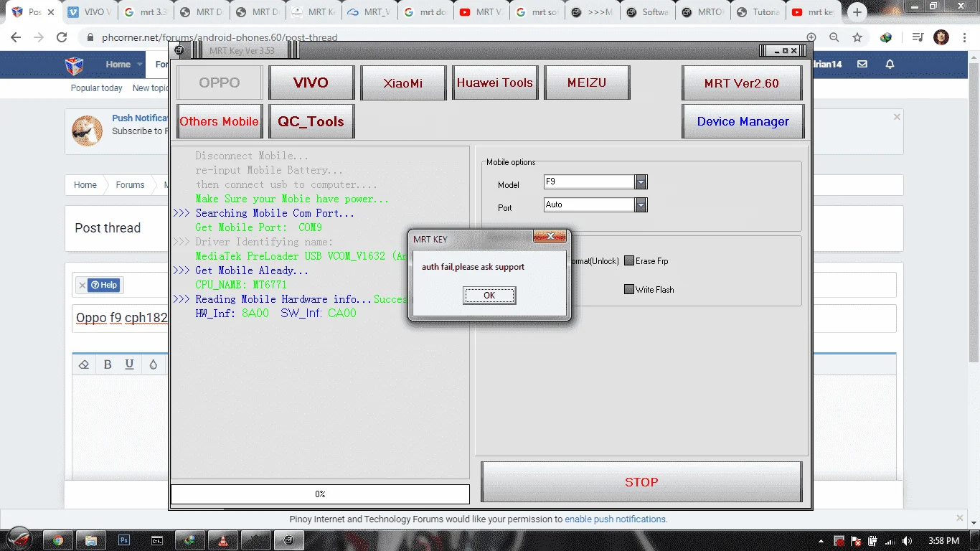
Task: Open Chrome menu three dots
Action: click(964, 37)
